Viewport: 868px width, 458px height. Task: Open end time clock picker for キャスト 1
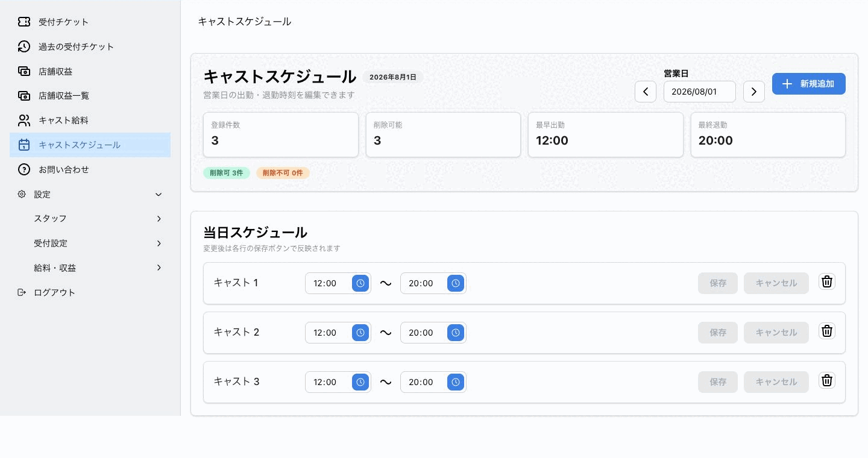456,283
